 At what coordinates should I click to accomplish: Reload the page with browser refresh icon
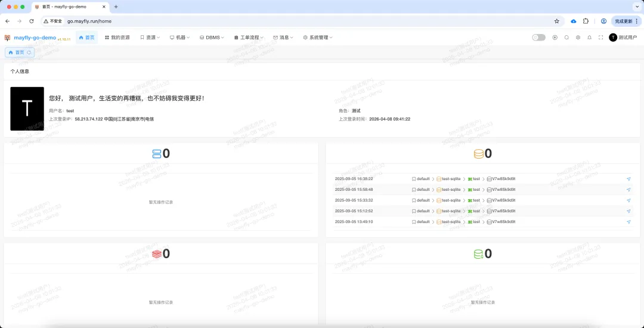[32, 21]
